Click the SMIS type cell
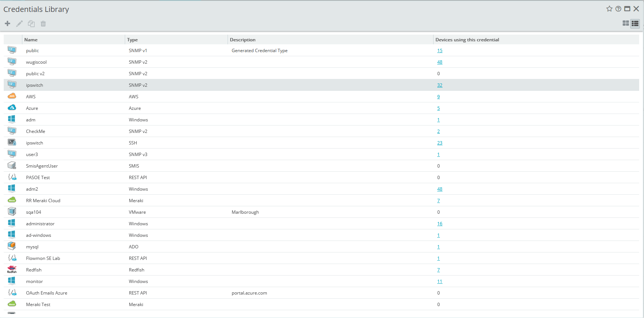 point(134,166)
